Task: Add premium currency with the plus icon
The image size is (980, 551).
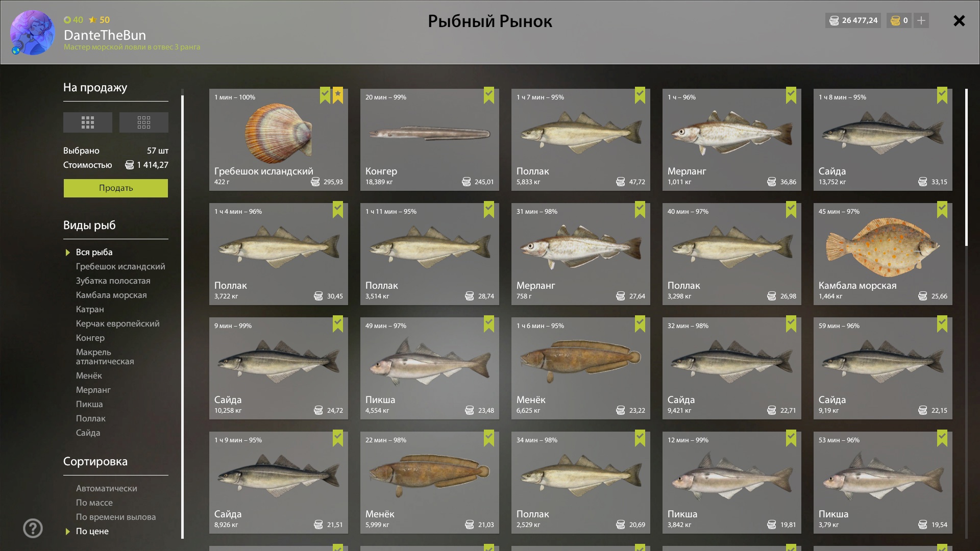Action: [x=921, y=20]
